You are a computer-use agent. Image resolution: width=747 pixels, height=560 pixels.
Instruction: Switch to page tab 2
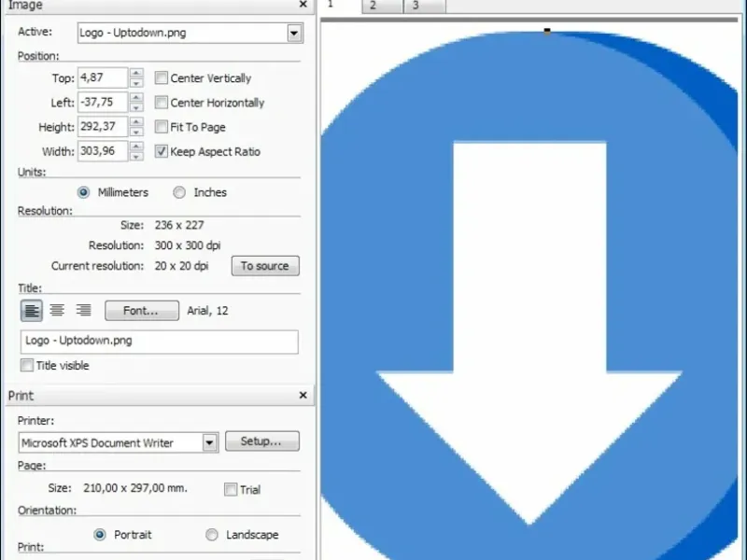383,6
